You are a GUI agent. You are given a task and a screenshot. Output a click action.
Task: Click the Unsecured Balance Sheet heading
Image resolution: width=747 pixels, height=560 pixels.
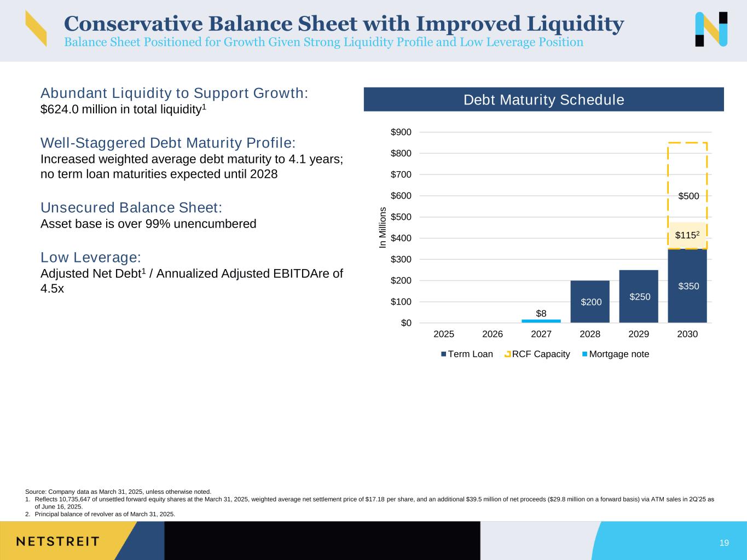click(131, 208)
